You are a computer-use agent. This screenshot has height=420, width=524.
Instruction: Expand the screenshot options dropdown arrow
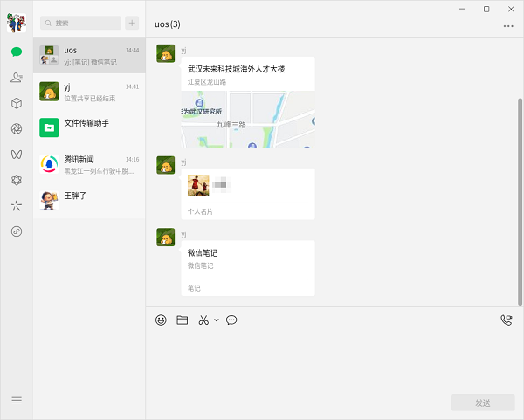(x=217, y=320)
